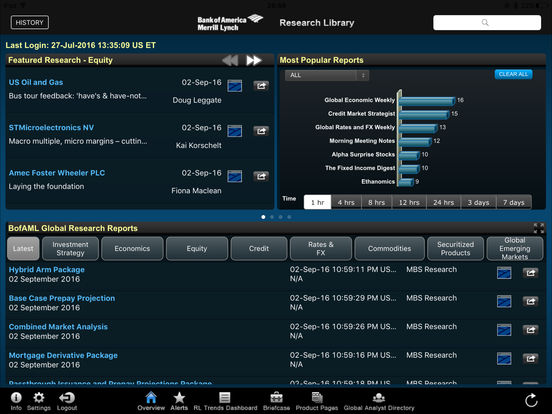Open document icon for Mortgage Derivative Package
This screenshot has width=552, height=414.
coord(504,358)
